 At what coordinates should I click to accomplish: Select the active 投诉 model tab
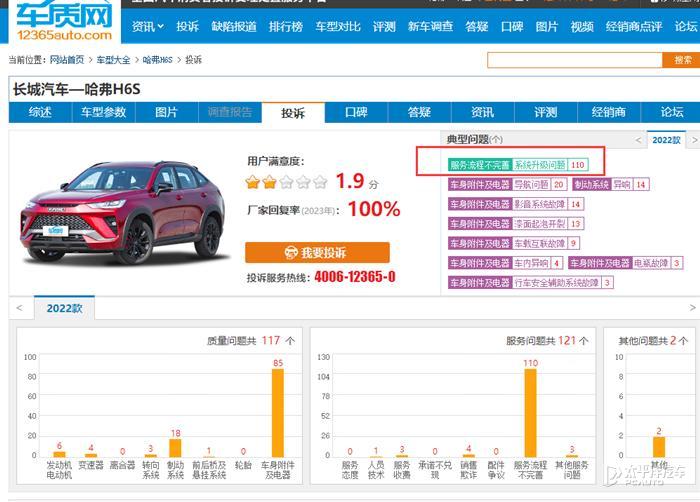click(x=293, y=113)
